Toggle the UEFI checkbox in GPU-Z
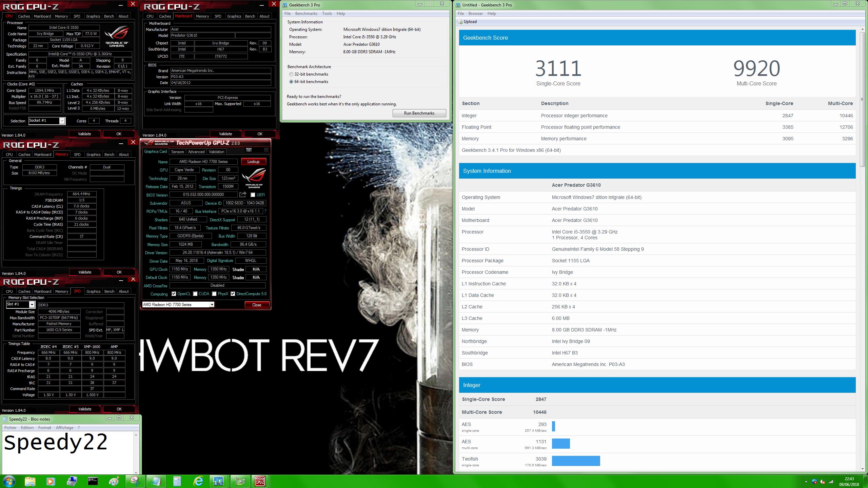This screenshot has height=488, width=868. click(x=253, y=195)
